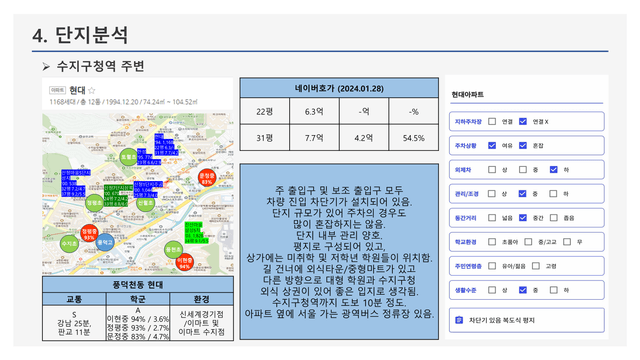
Task: Click the green 수지초 marker on the map
Action: coord(69,243)
